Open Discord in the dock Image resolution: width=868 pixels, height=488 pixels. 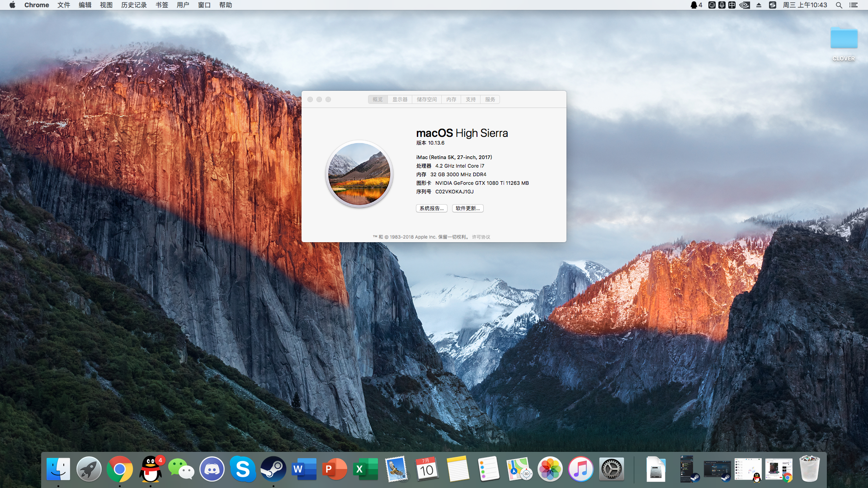pos(212,469)
